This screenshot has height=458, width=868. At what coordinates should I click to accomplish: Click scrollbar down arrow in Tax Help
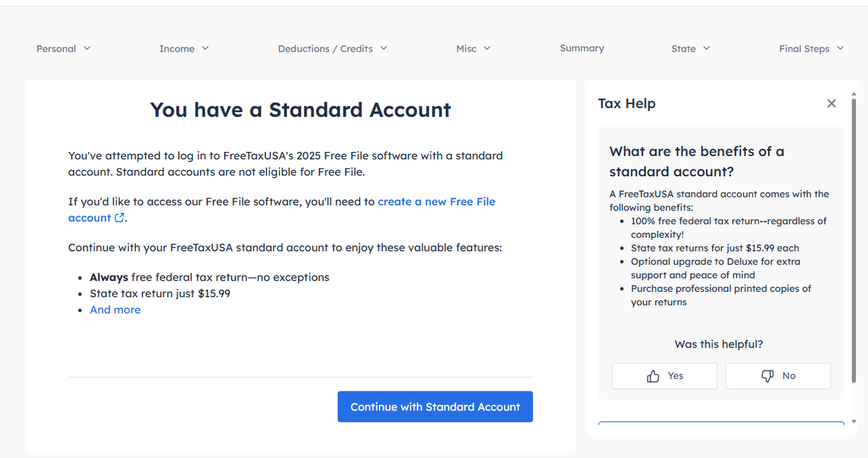coord(854,422)
